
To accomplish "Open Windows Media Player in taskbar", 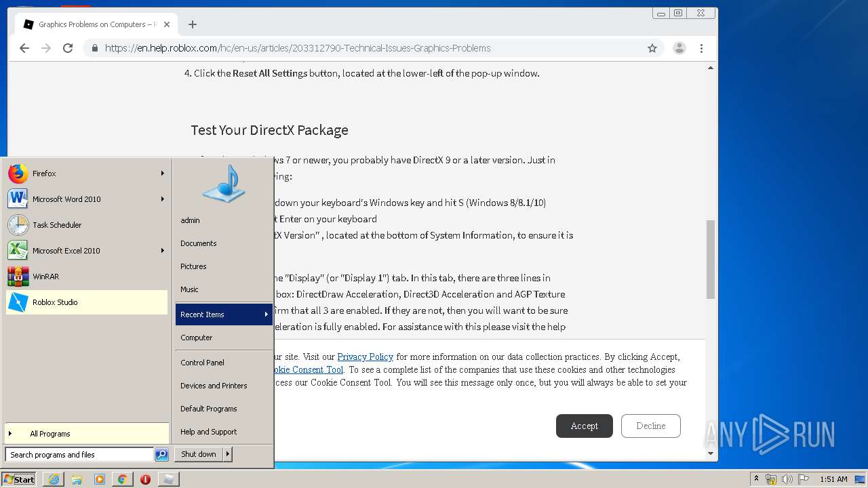I will click(100, 479).
